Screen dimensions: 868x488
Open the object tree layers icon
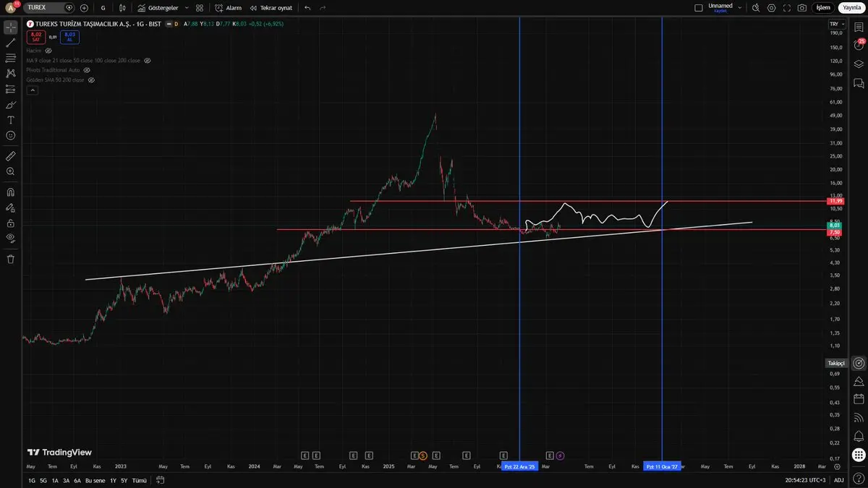pos(859,64)
